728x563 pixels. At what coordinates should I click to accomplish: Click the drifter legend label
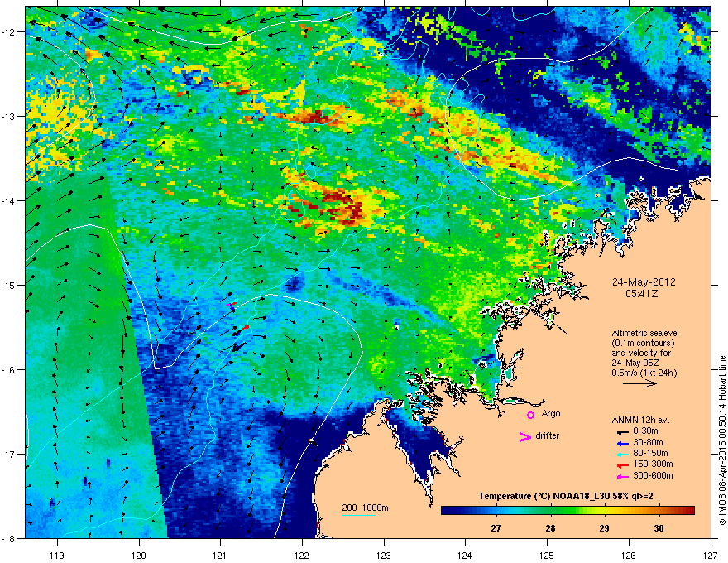(x=548, y=435)
